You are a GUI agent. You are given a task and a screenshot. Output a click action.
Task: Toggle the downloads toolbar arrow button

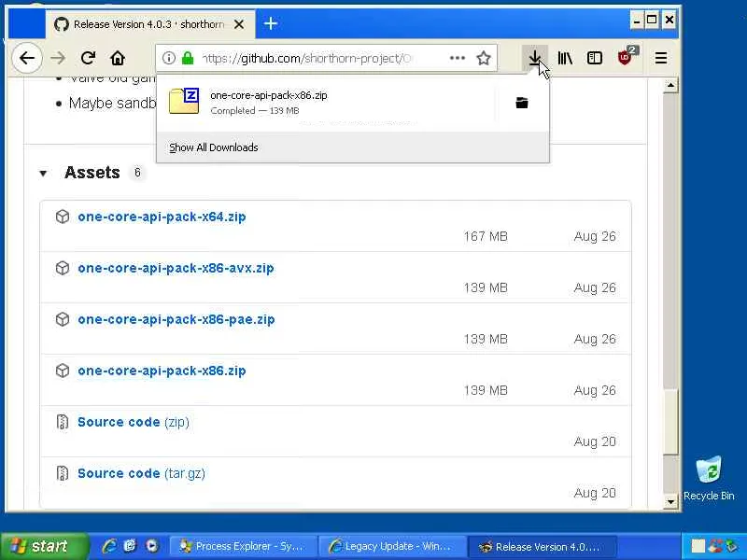click(535, 58)
